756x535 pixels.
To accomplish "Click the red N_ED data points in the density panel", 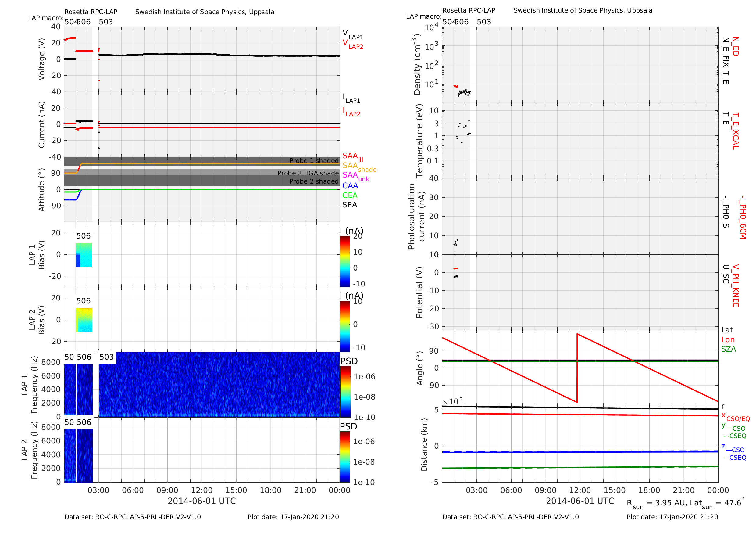I will tap(456, 86).
